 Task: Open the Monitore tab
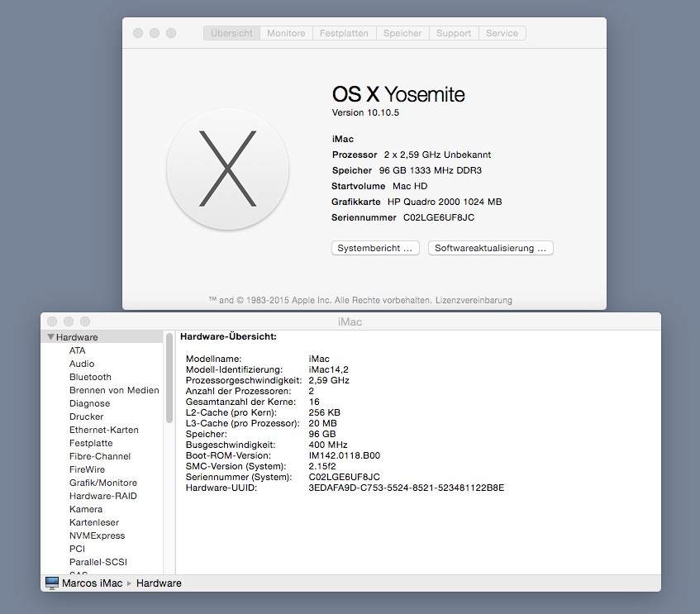tap(286, 33)
